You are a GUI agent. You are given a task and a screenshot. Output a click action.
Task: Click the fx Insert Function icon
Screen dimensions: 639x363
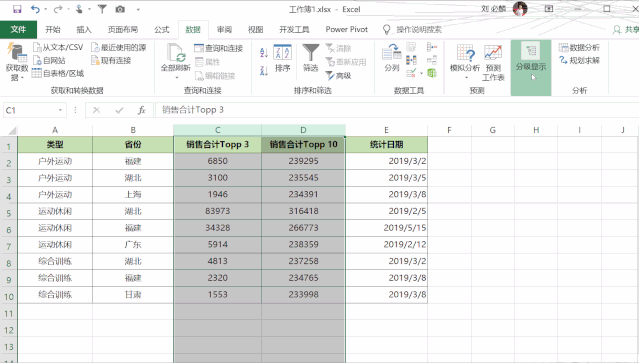tap(141, 110)
